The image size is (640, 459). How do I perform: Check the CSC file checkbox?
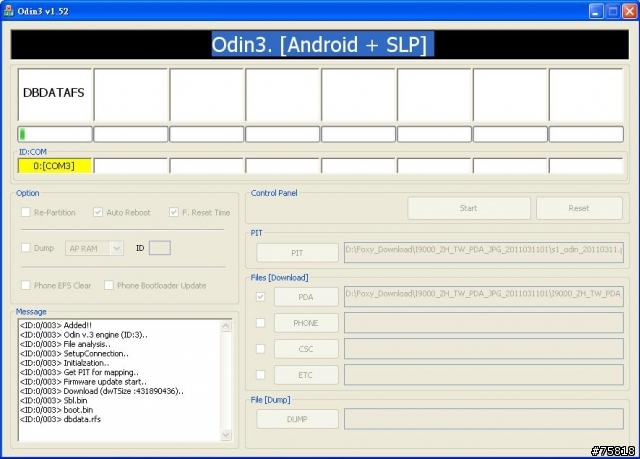(x=260, y=349)
